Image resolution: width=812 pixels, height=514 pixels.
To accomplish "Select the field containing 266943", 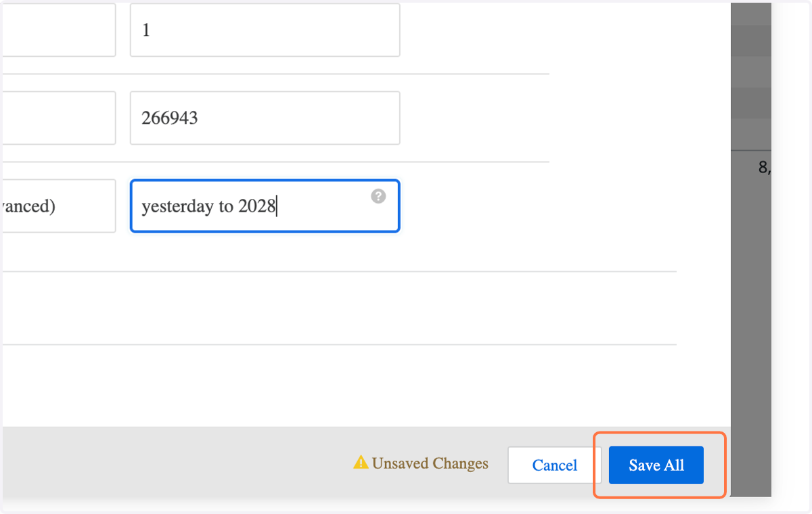I will coord(265,118).
